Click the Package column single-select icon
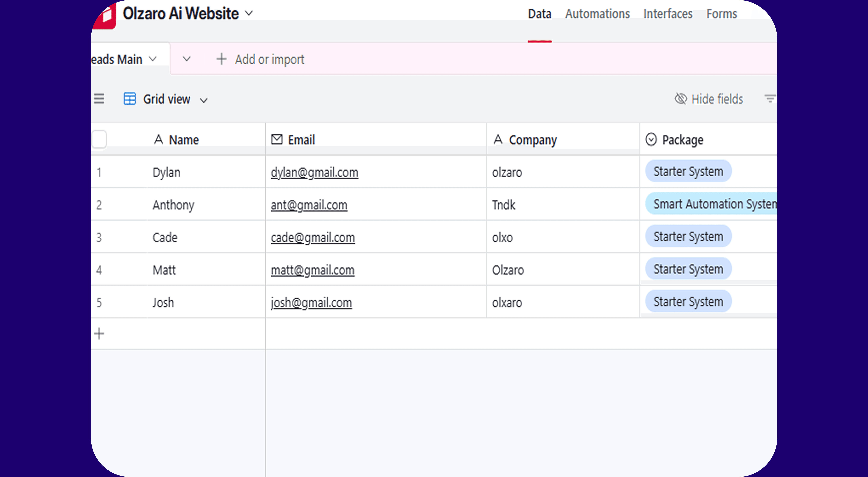868x477 pixels. pos(651,139)
